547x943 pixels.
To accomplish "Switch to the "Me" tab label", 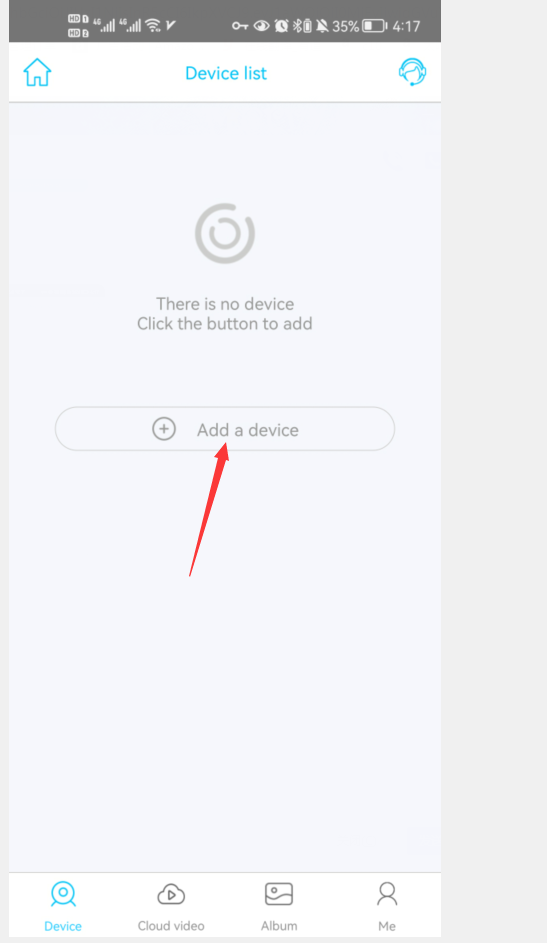I will click(387, 926).
